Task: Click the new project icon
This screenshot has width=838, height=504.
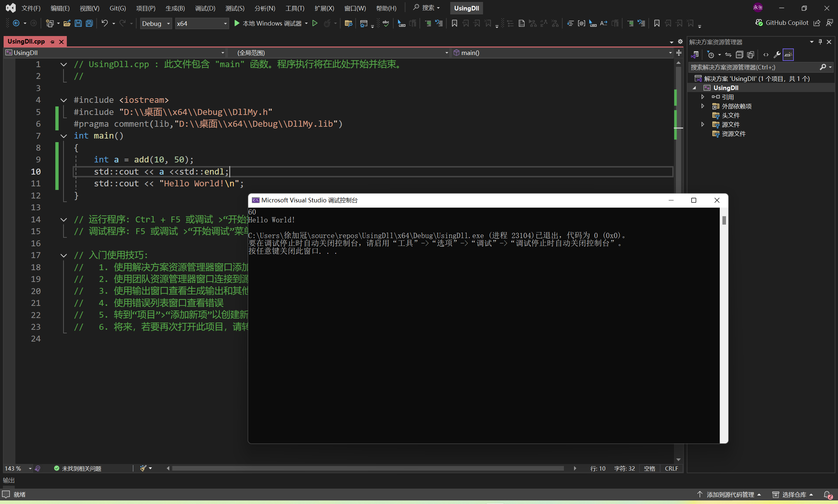Action: (50, 23)
